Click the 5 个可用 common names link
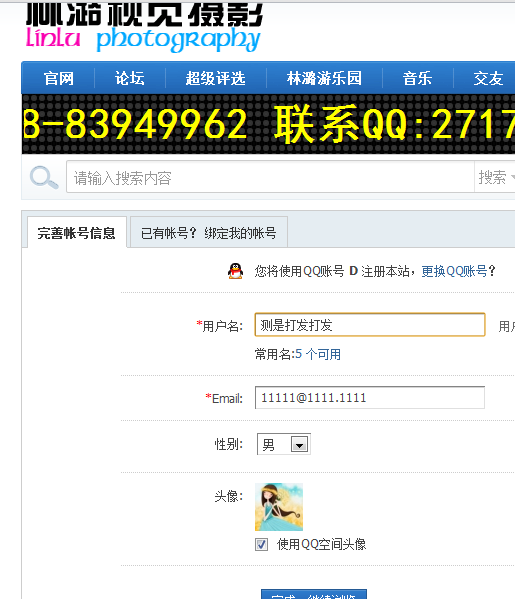The image size is (515, 599). [318, 354]
